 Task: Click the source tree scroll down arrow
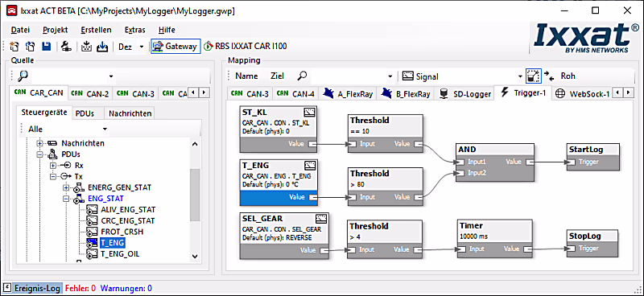pyautogui.click(x=195, y=256)
